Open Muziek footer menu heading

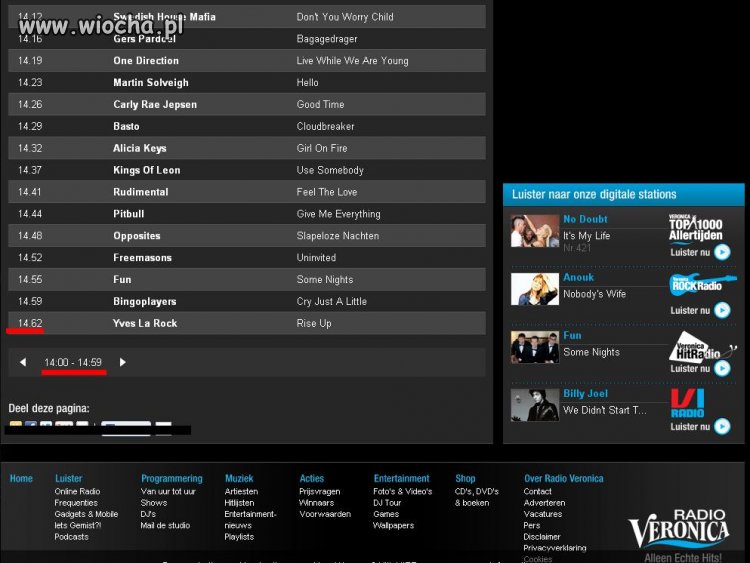coord(239,478)
